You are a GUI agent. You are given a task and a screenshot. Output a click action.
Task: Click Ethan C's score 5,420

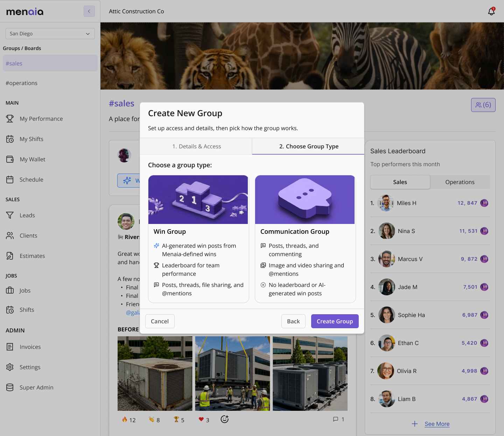click(x=469, y=343)
